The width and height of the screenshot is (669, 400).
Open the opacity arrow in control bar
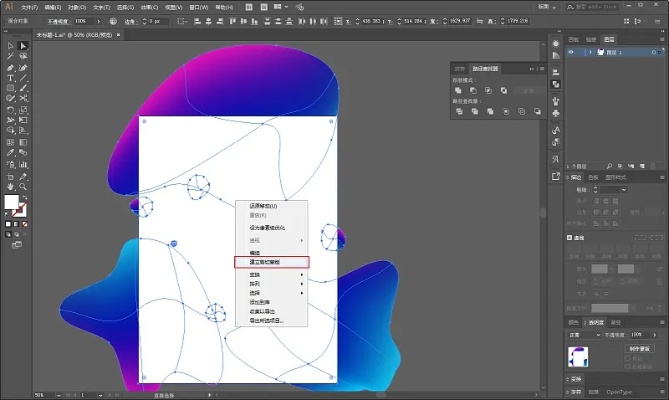click(x=99, y=21)
